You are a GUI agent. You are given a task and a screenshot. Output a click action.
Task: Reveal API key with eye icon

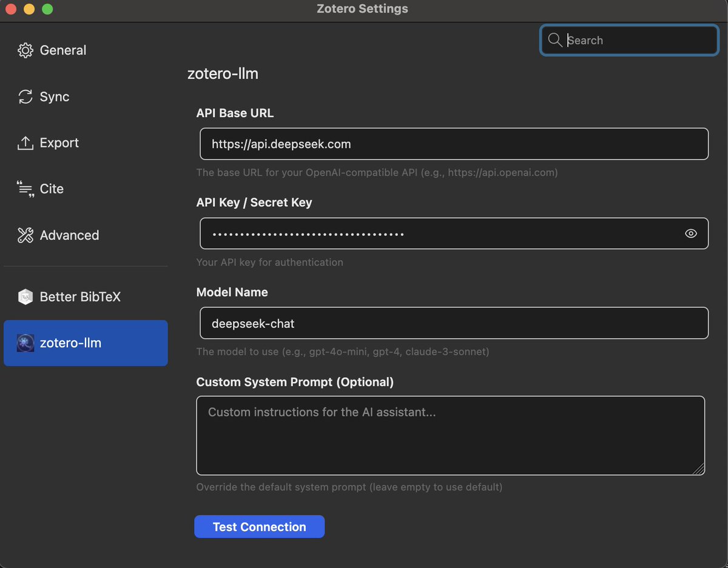pos(691,233)
